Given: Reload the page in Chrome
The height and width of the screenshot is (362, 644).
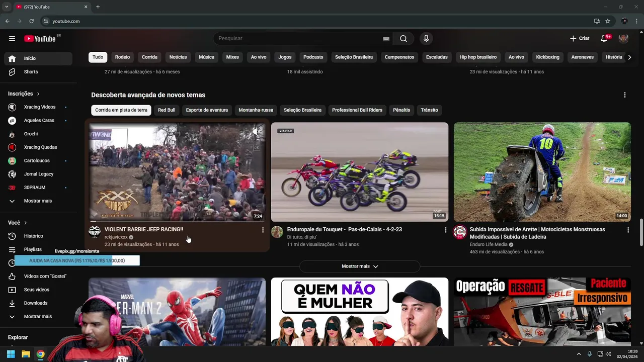Looking at the screenshot, I should point(31,21).
